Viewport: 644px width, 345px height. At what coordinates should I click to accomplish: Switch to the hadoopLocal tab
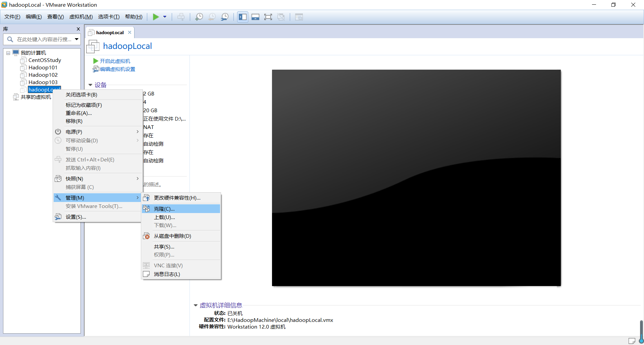click(110, 32)
